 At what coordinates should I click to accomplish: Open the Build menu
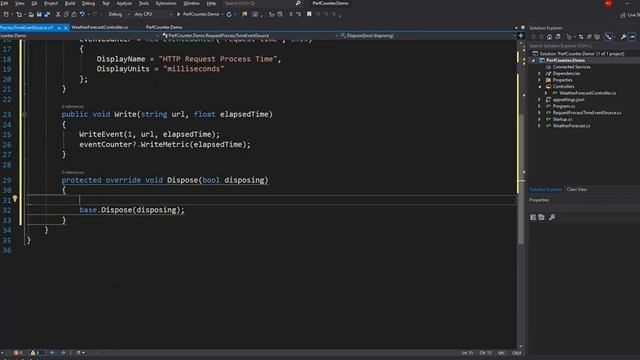pyautogui.click(x=70, y=3)
